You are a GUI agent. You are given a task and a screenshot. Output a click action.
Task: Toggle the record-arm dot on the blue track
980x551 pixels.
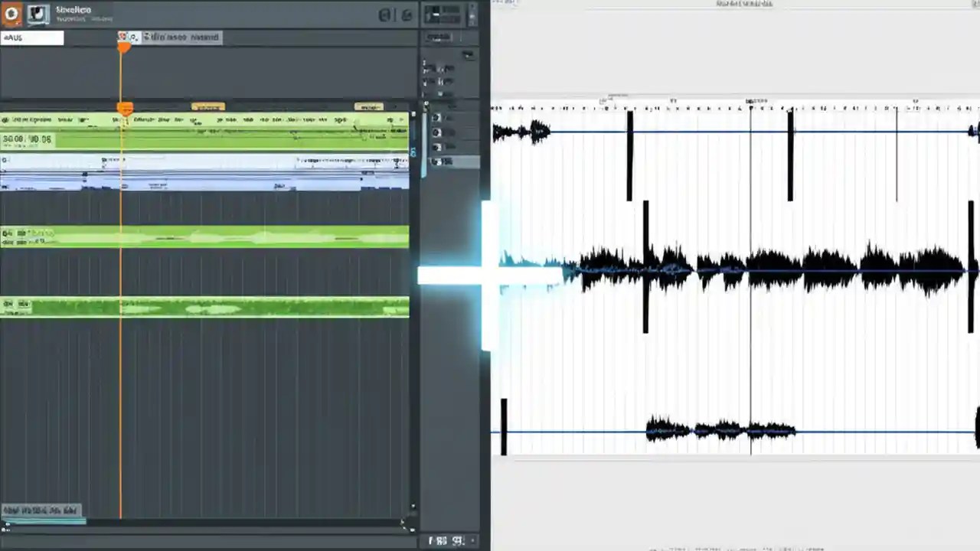(5, 159)
